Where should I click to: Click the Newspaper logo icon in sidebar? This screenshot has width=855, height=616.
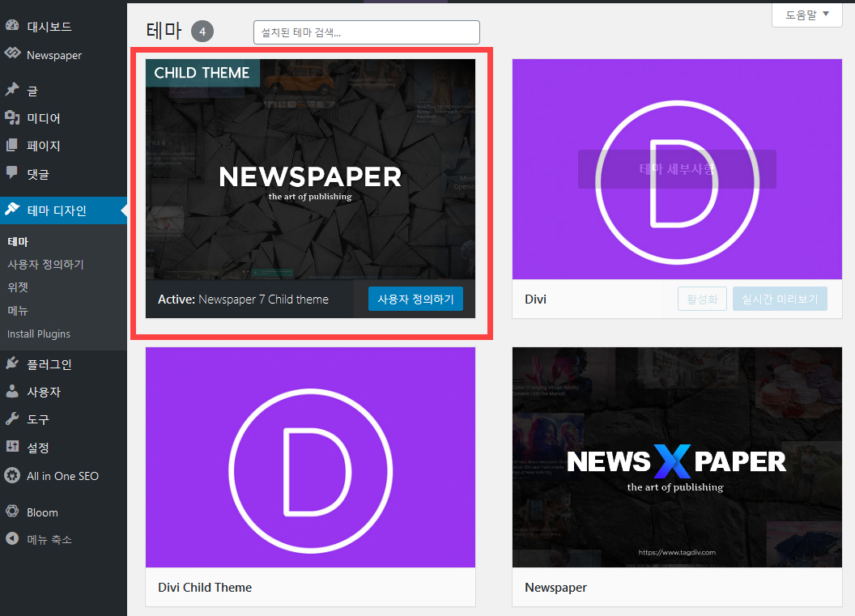point(12,53)
